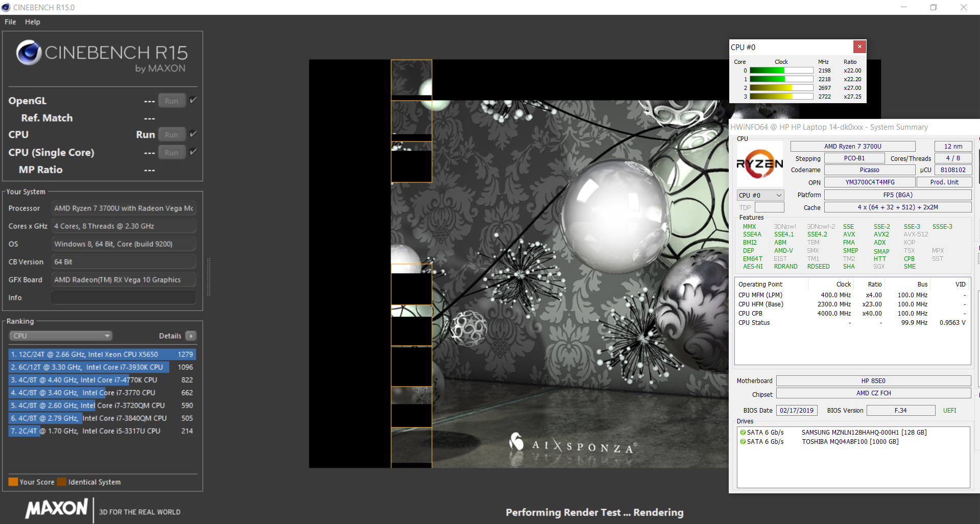Open the CPU #0 selector dropdown in HWiNFO

pos(760,195)
